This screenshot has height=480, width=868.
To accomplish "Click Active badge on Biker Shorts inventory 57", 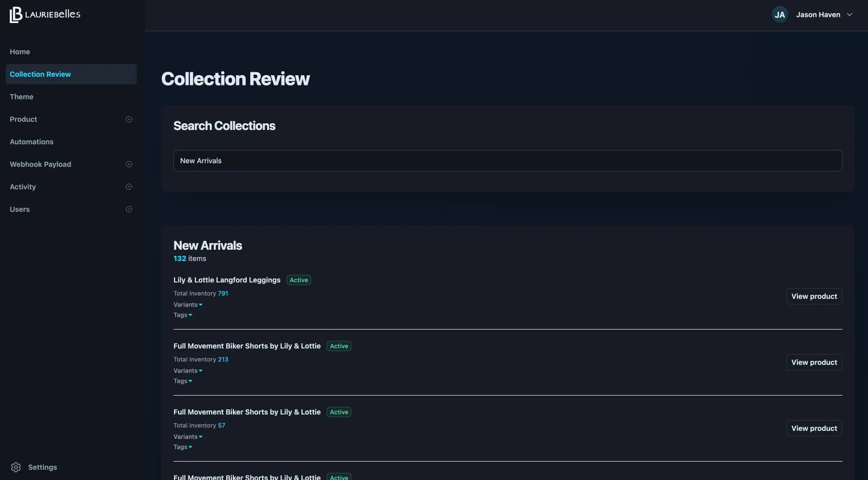I will click(339, 412).
